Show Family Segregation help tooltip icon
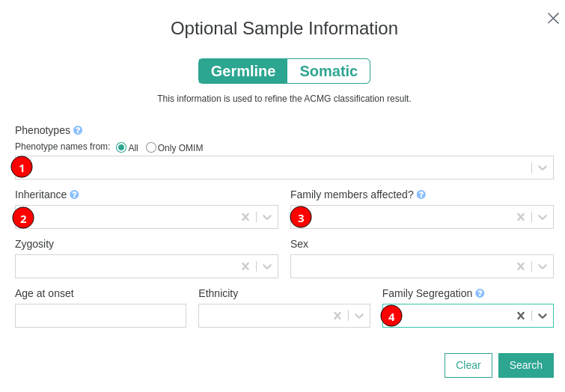This screenshot has width=565, height=392. point(480,293)
